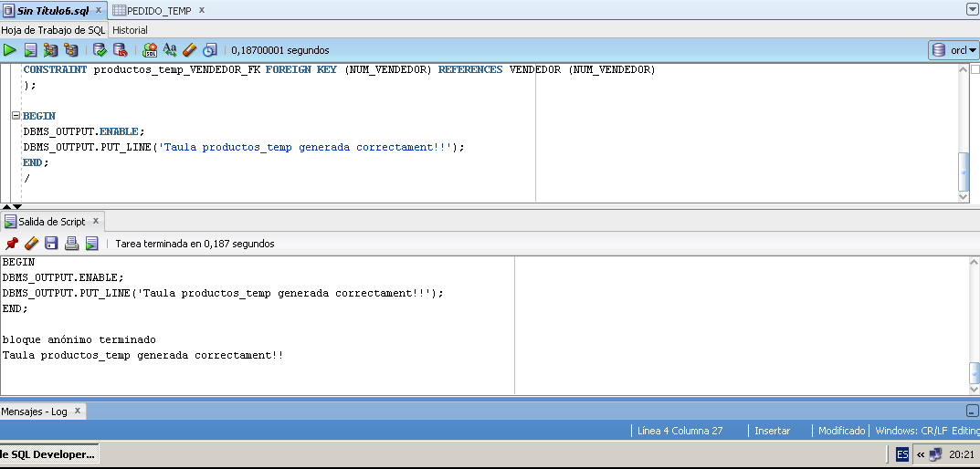Click the 'bloque anónimo terminado' output line

[x=79, y=339]
